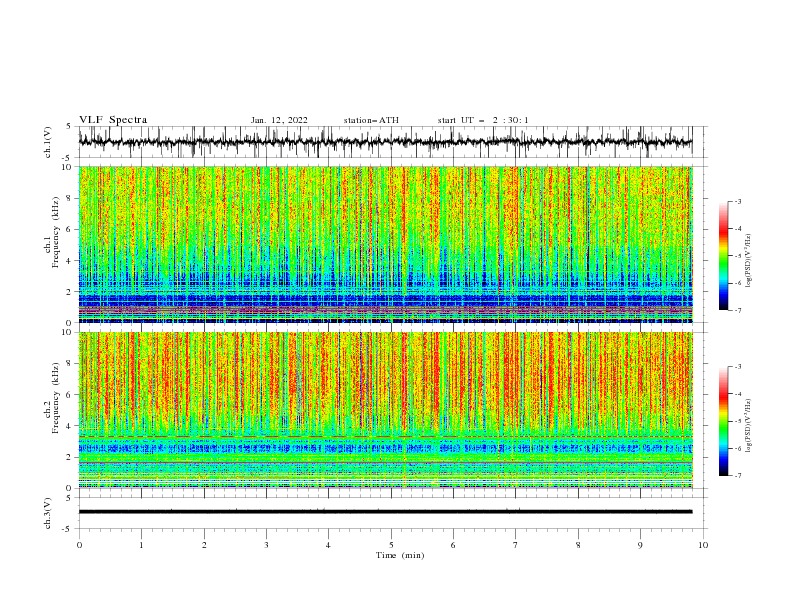Click the ch.2 spectrogram panel

[x=385, y=410]
